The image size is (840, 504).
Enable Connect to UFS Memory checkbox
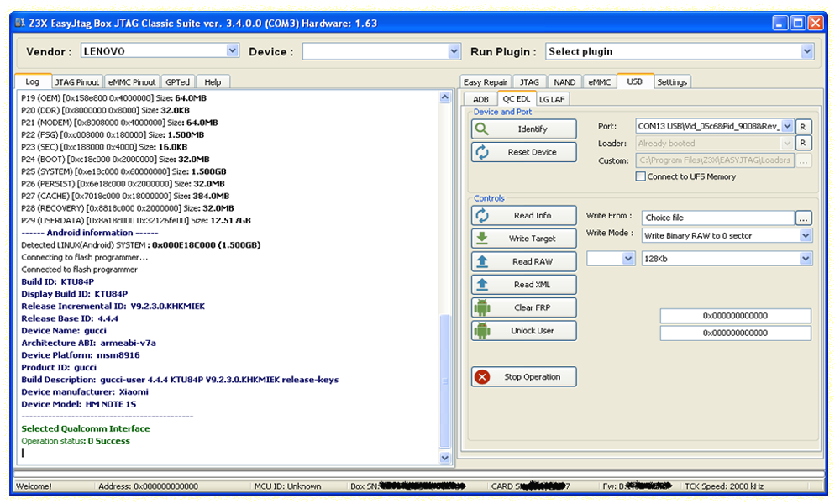click(640, 176)
